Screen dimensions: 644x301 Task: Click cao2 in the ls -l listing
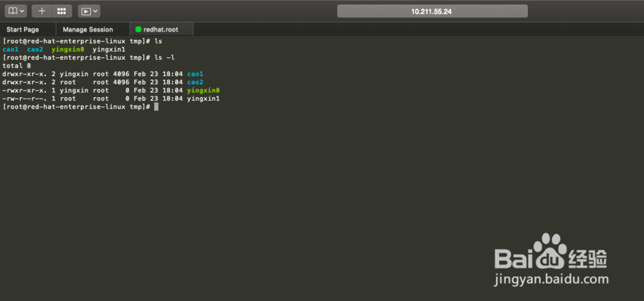pyautogui.click(x=195, y=82)
